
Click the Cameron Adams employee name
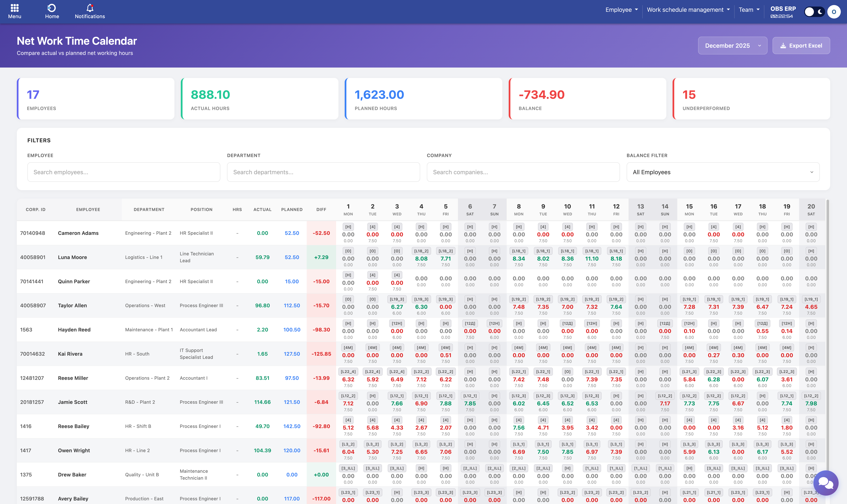[78, 233]
